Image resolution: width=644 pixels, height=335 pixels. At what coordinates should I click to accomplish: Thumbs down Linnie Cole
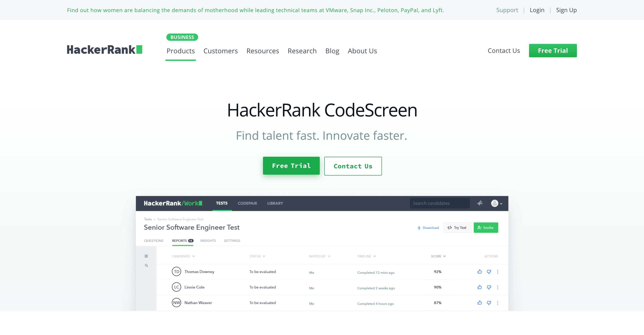tap(489, 288)
